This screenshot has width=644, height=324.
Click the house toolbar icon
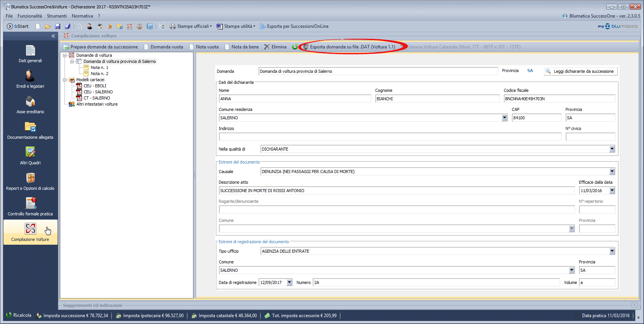100,26
